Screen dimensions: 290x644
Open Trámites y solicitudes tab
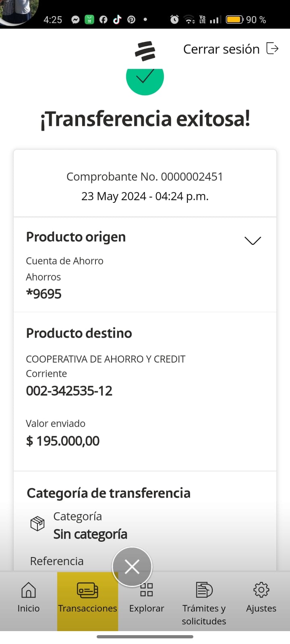(x=204, y=602)
